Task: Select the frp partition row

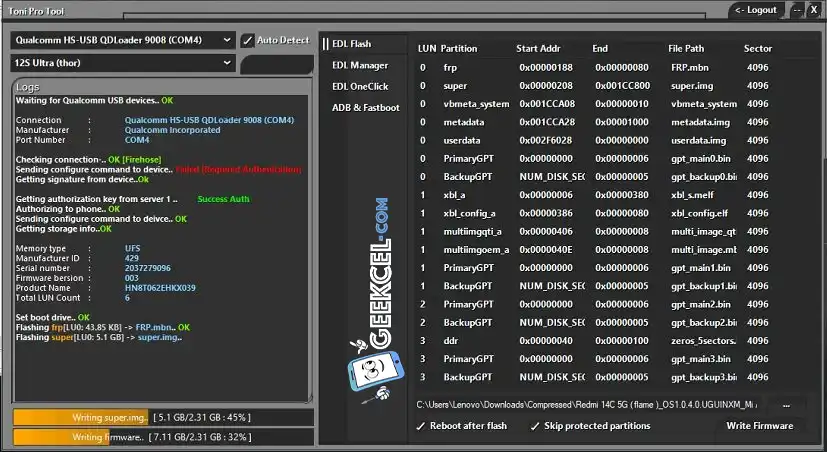Action: click(593, 68)
